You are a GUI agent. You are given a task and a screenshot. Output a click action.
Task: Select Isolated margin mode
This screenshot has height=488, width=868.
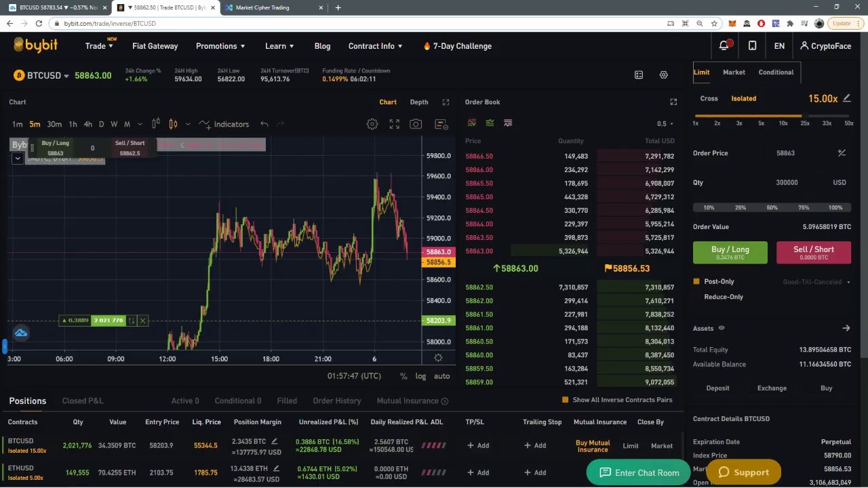(743, 98)
